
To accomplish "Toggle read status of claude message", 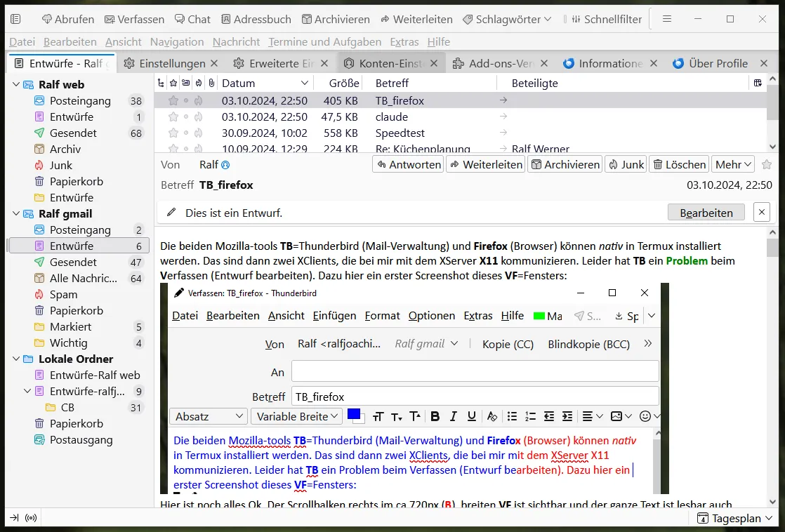I will [x=186, y=117].
